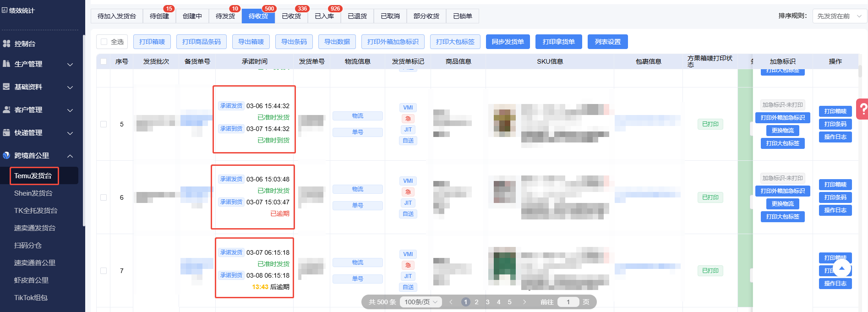Image resolution: width=868 pixels, height=312 pixels.
Task: Click the 控制台 sidebar icon
Action: tap(6, 44)
